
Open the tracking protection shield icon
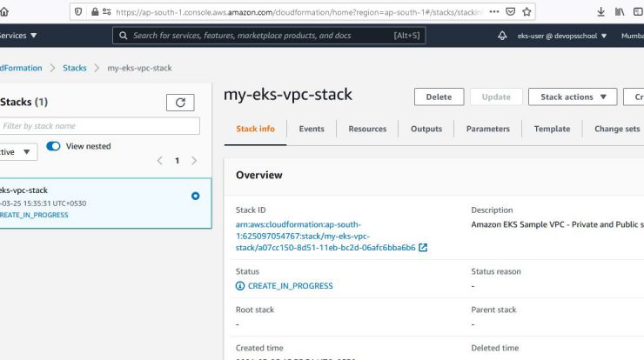click(x=78, y=12)
